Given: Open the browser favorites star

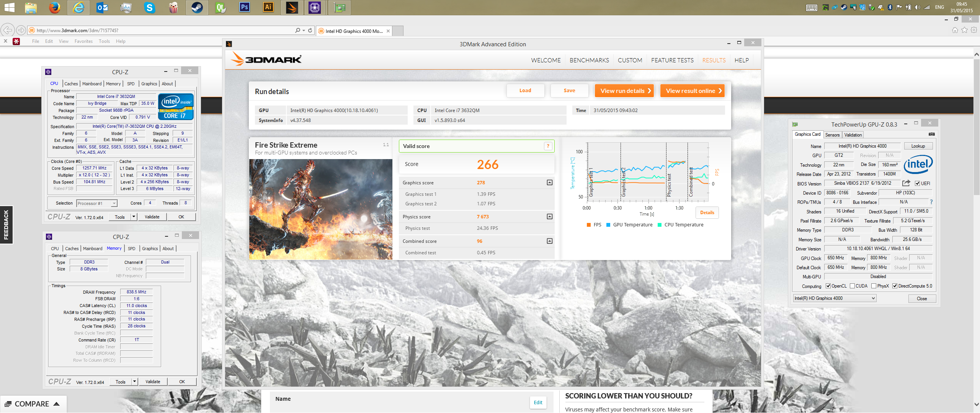Looking at the screenshot, I should click(x=964, y=30).
